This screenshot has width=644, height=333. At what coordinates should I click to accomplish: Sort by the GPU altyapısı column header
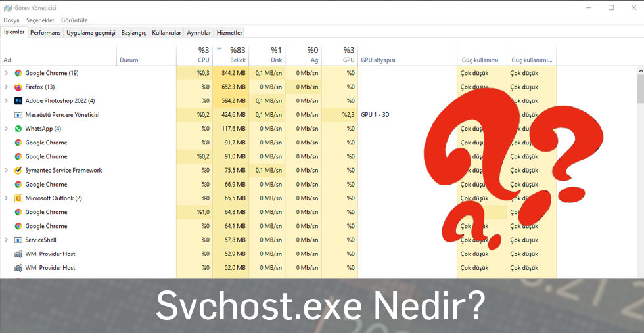coord(407,55)
